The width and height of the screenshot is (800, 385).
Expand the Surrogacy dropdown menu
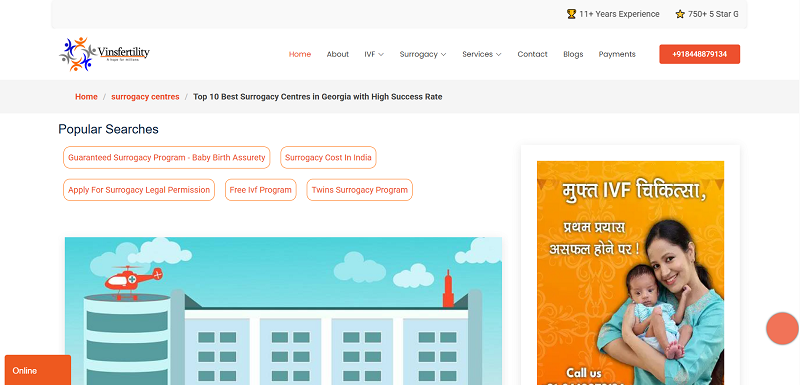[423, 54]
